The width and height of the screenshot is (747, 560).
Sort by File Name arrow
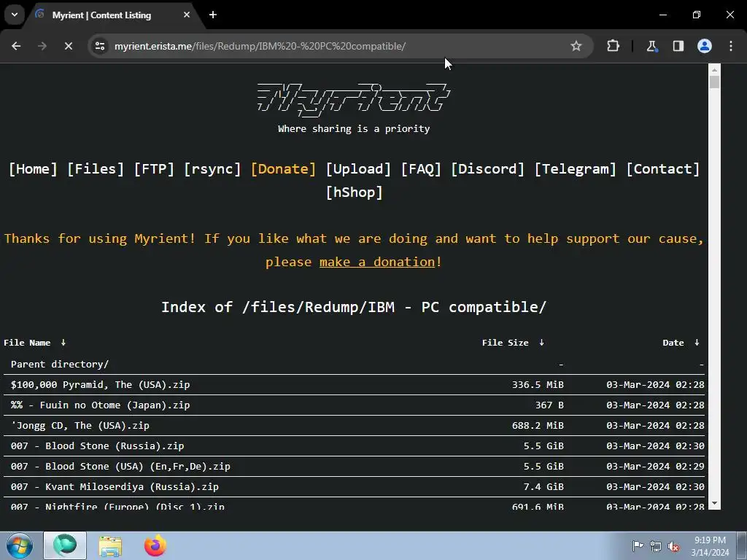click(x=63, y=343)
